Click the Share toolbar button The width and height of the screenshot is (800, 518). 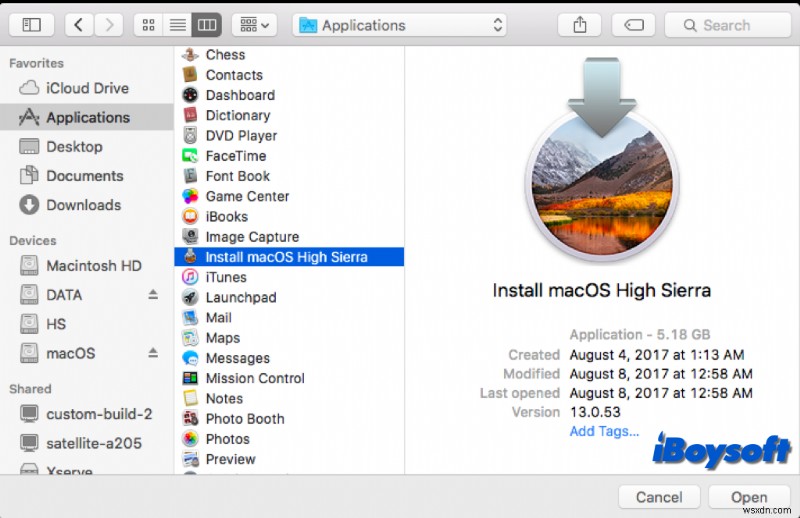click(x=580, y=25)
